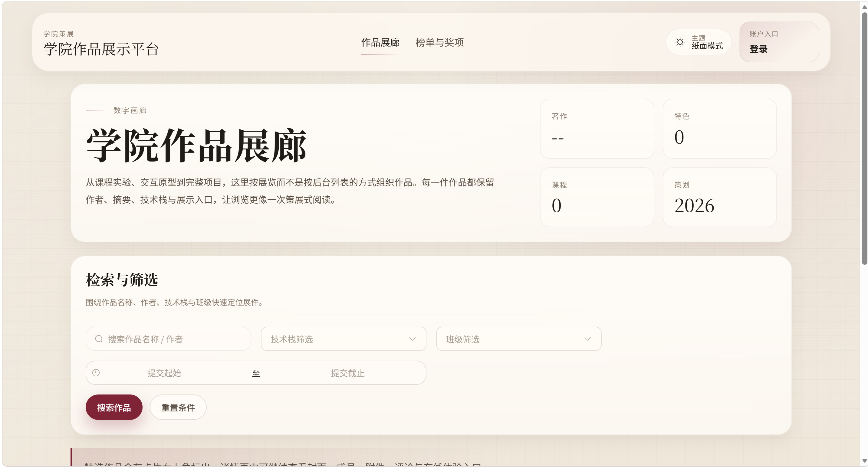Click the chevron arrow of 技术栈筛选
868x468 pixels.
tap(413, 339)
